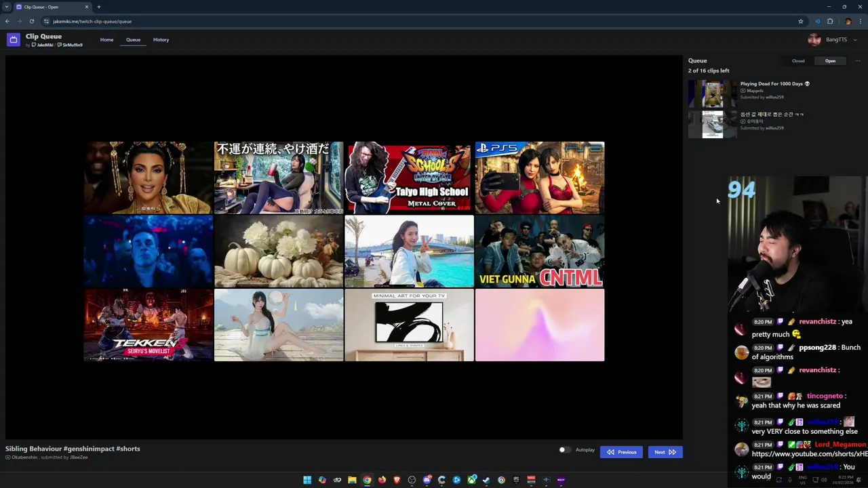The width and height of the screenshot is (868, 488).
Task: Open a new browser tab
Action: pyautogui.click(x=99, y=7)
